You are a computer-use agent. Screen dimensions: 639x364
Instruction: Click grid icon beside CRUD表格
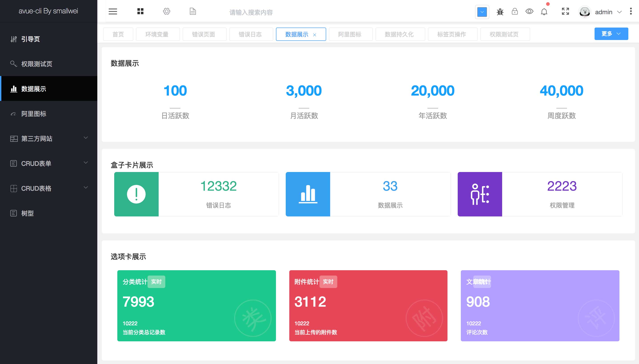coord(14,188)
